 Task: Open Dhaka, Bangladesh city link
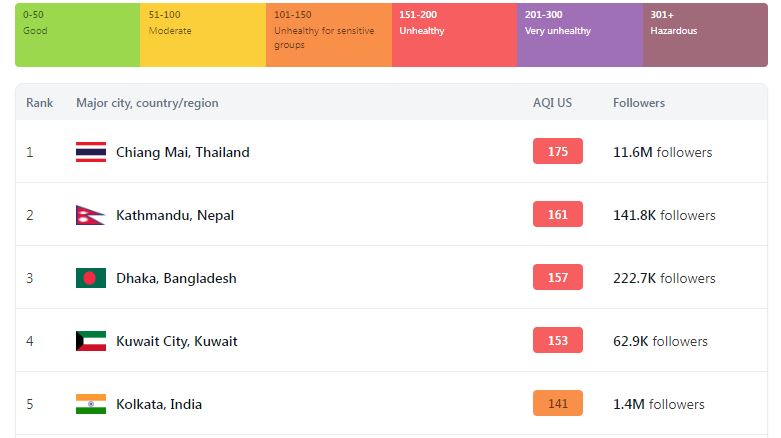click(x=176, y=278)
